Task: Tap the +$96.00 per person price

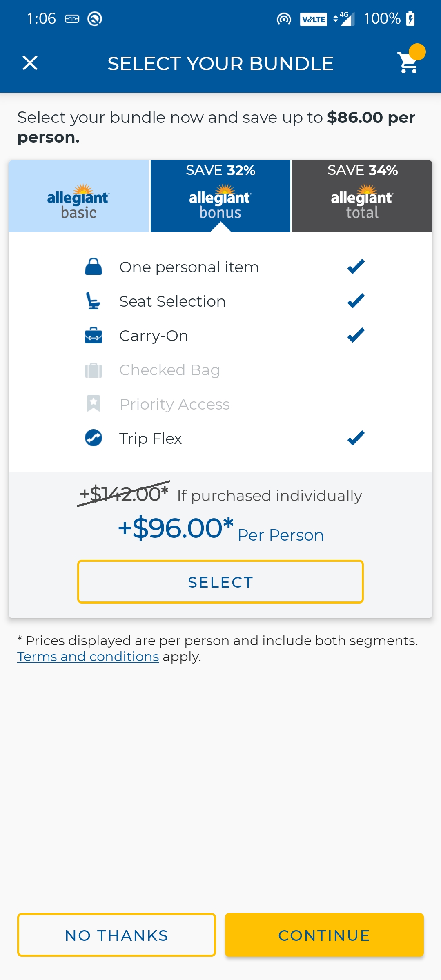Action: (x=221, y=529)
